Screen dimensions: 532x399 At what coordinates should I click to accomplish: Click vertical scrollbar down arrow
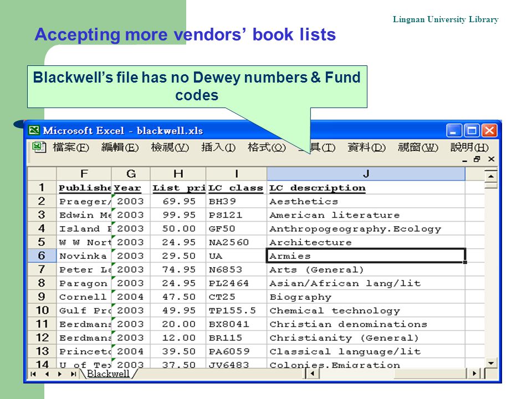(491, 362)
